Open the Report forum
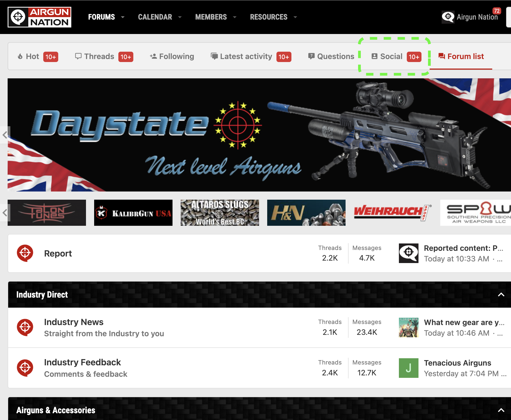This screenshot has width=511, height=420. pyautogui.click(x=58, y=254)
